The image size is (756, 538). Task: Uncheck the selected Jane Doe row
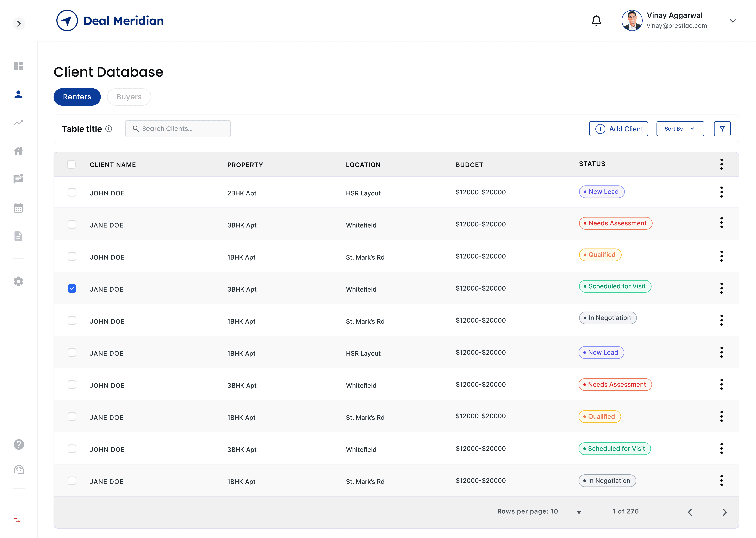click(72, 289)
